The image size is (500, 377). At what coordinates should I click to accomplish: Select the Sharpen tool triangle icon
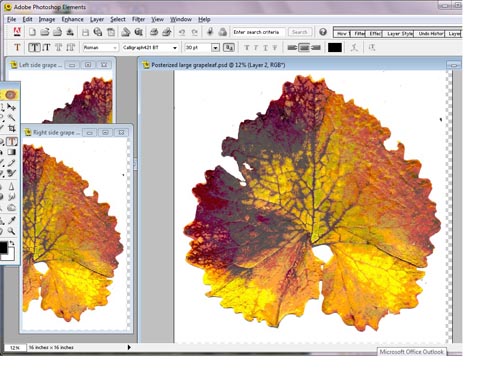(12, 186)
